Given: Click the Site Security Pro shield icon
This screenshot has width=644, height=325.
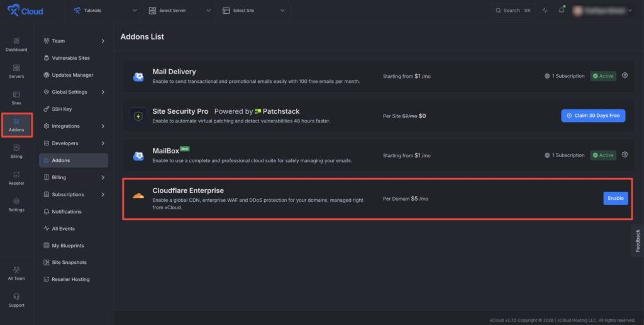Looking at the screenshot, I should pos(138,116).
